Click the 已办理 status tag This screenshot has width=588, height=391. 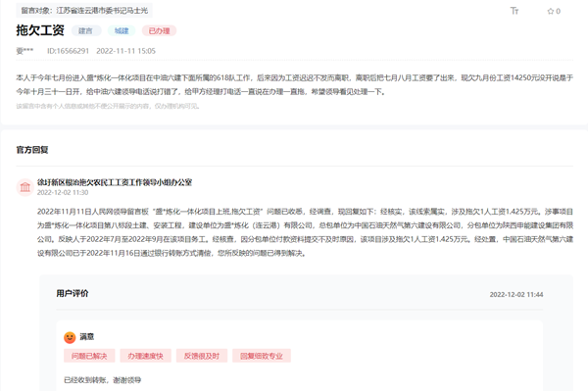[x=159, y=30]
